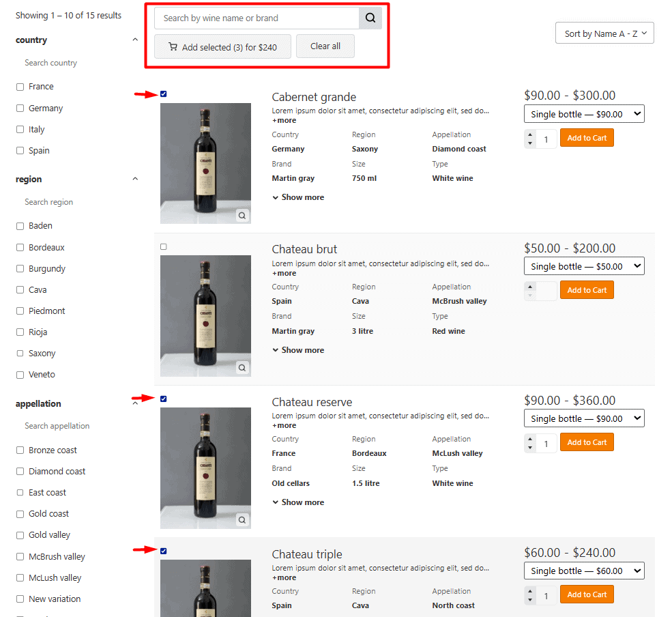Check the Rioja region filter

point(20,332)
